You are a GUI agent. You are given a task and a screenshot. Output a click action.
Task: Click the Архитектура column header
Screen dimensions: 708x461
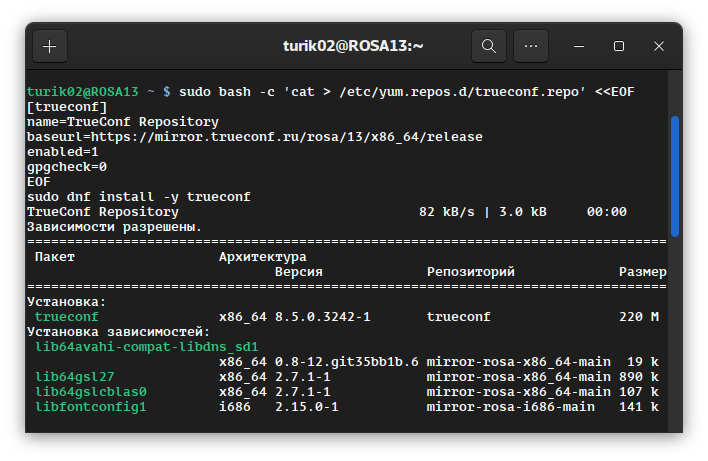click(263, 257)
